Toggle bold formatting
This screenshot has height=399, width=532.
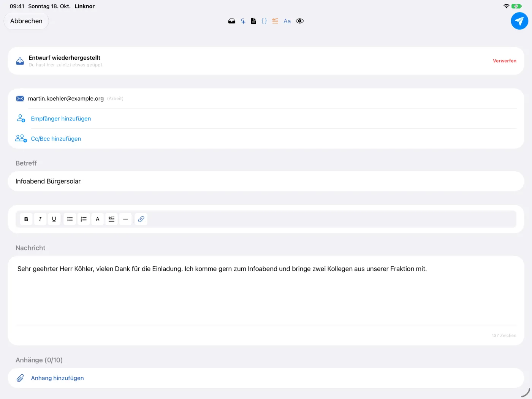point(26,219)
